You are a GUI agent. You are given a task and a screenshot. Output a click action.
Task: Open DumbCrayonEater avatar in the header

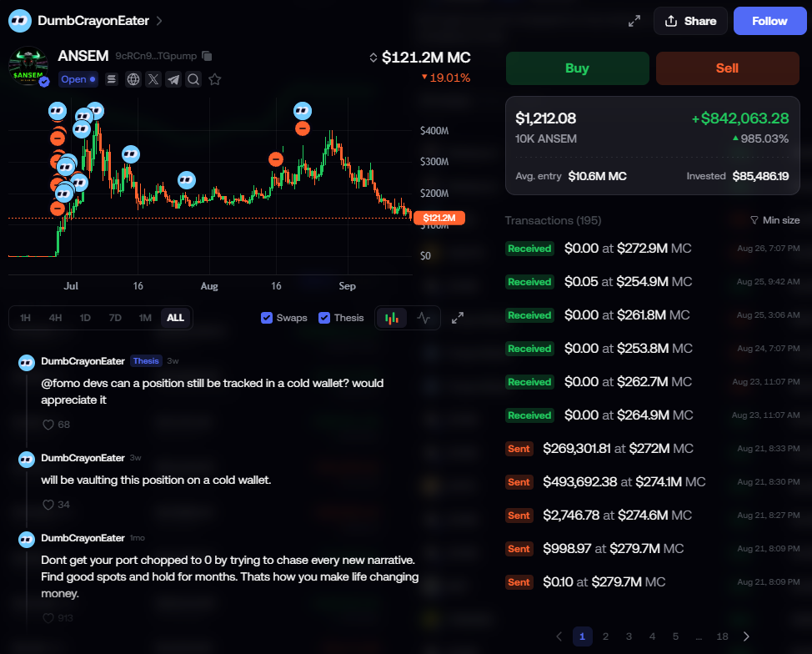[20, 21]
